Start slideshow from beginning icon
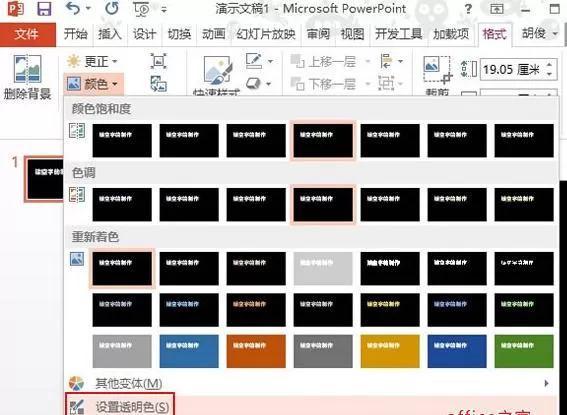 [x=141, y=9]
